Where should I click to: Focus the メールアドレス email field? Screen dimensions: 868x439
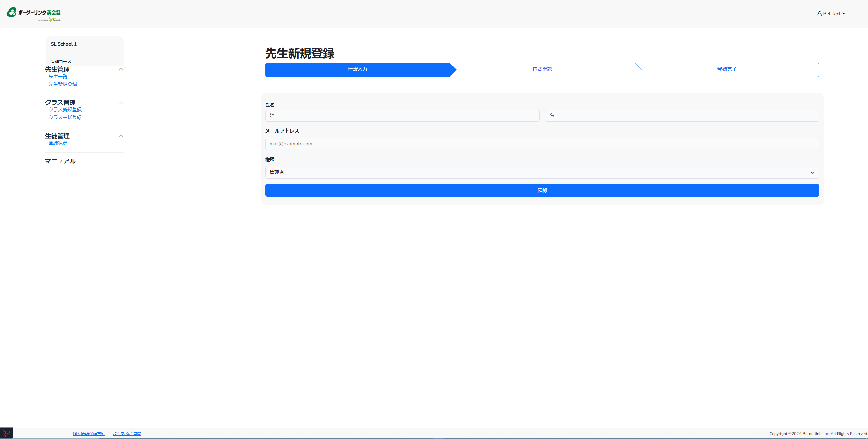[x=542, y=144]
